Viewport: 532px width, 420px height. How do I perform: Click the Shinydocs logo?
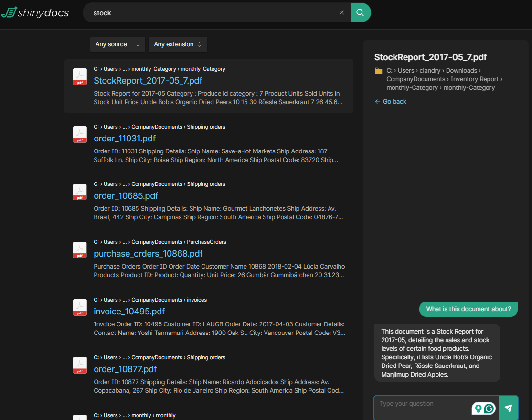[x=35, y=12]
